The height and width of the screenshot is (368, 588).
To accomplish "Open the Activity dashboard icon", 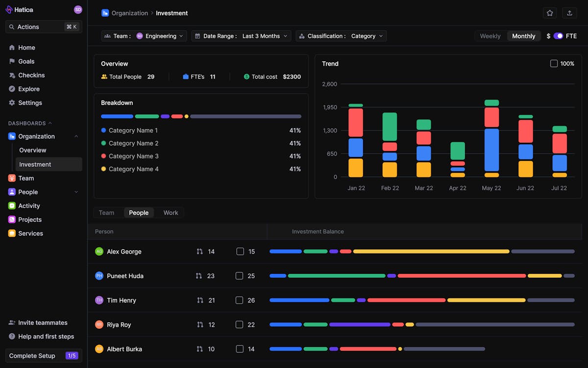I will [x=12, y=206].
